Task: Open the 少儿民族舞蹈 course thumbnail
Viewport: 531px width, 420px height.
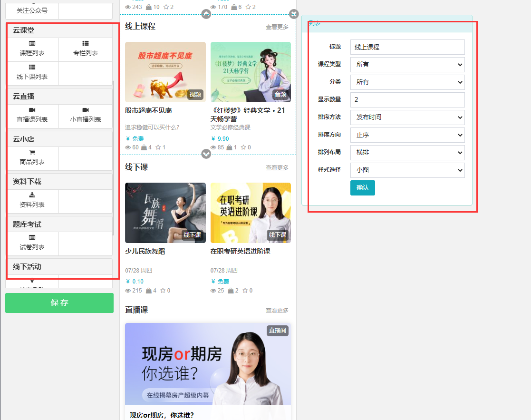Action: pyautogui.click(x=165, y=213)
